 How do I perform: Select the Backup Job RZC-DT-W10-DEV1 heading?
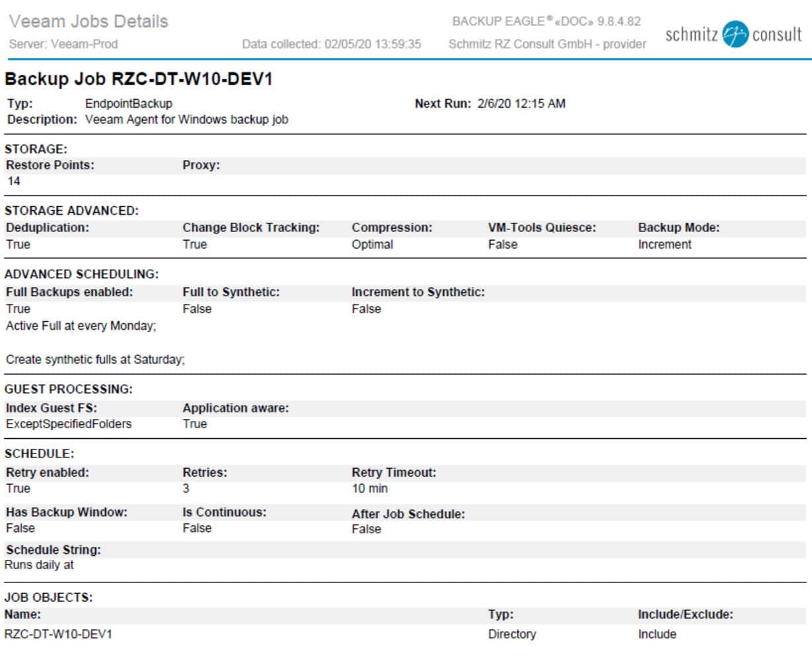point(139,79)
